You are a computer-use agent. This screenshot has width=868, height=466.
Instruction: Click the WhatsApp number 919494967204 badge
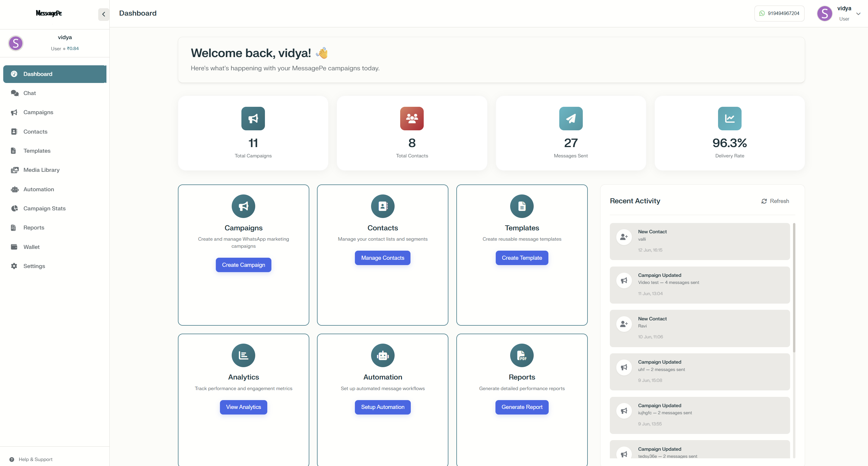point(779,14)
